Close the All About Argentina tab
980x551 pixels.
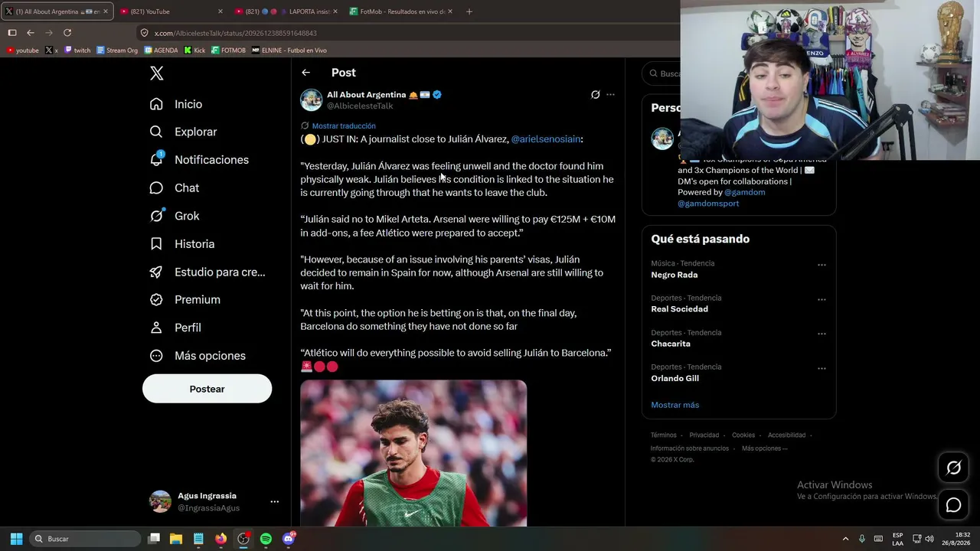106,11
